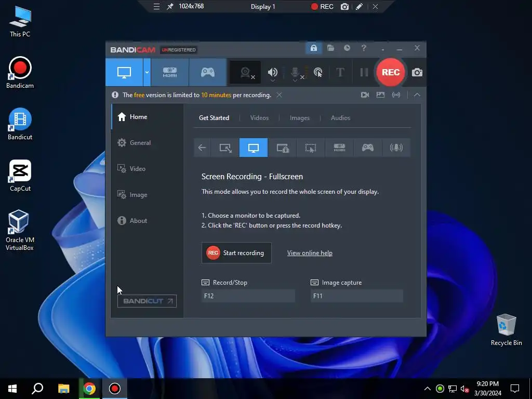Open the Home sidebar section
Screen dimensions: 532x399
coord(147,117)
